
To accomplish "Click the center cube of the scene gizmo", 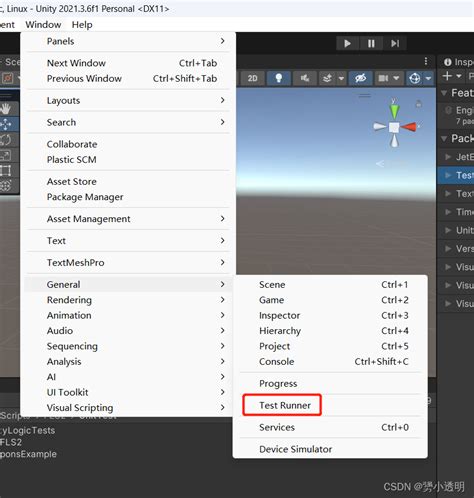I will pos(394,127).
